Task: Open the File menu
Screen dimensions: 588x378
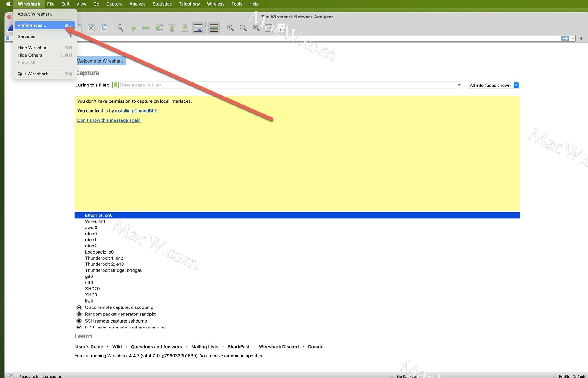Action: (x=51, y=4)
